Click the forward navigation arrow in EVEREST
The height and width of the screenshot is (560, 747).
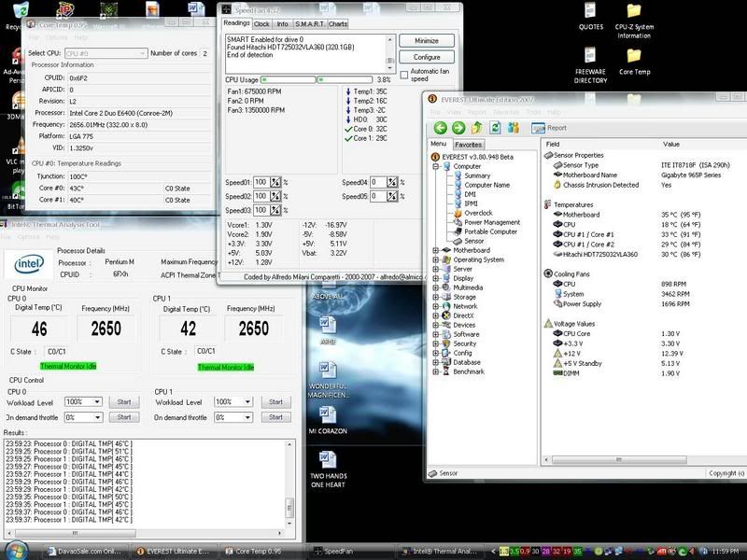tap(458, 128)
